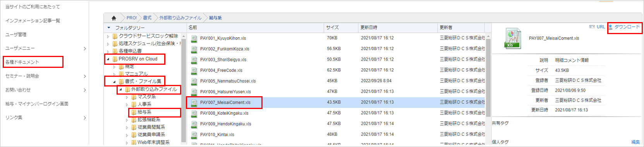The width and height of the screenshot is (644, 147).
Task: Sort by the 名前 column header
Action: [255, 28]
